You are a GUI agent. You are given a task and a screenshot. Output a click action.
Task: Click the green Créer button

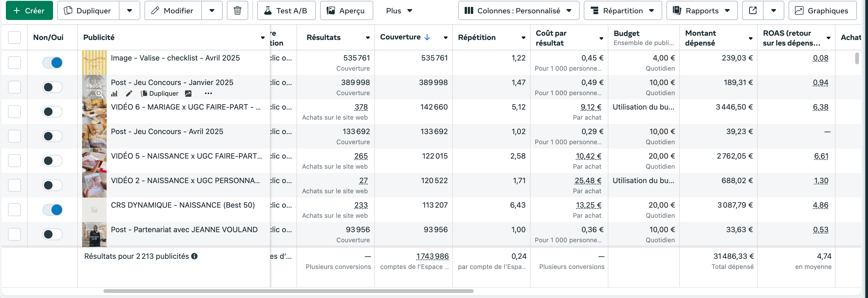29,11
